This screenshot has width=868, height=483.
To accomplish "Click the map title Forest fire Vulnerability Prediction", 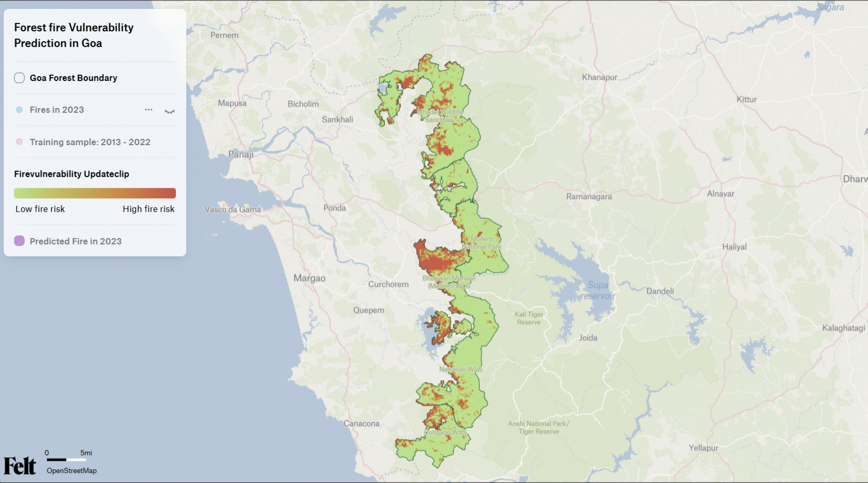I will [x=74, y=35].
